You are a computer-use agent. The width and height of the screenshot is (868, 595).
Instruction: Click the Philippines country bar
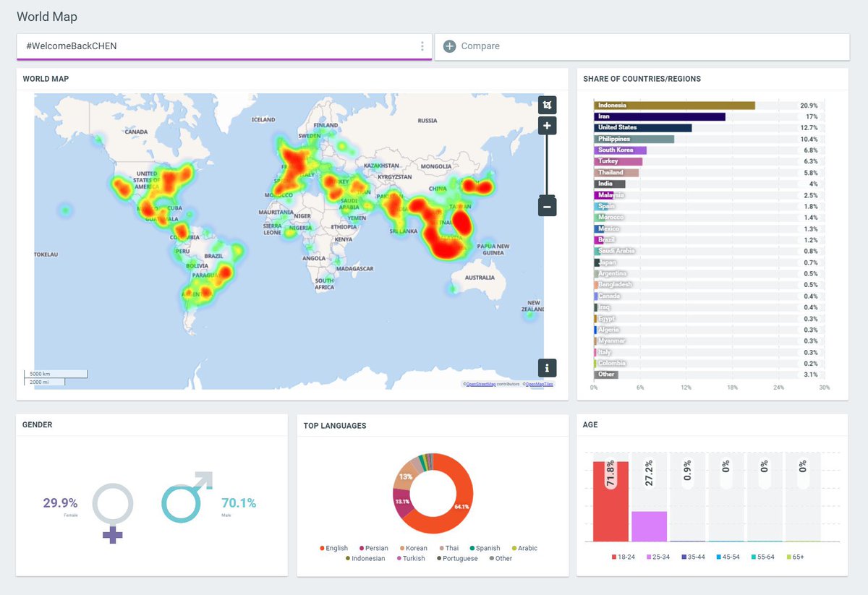tap(634, 139)
